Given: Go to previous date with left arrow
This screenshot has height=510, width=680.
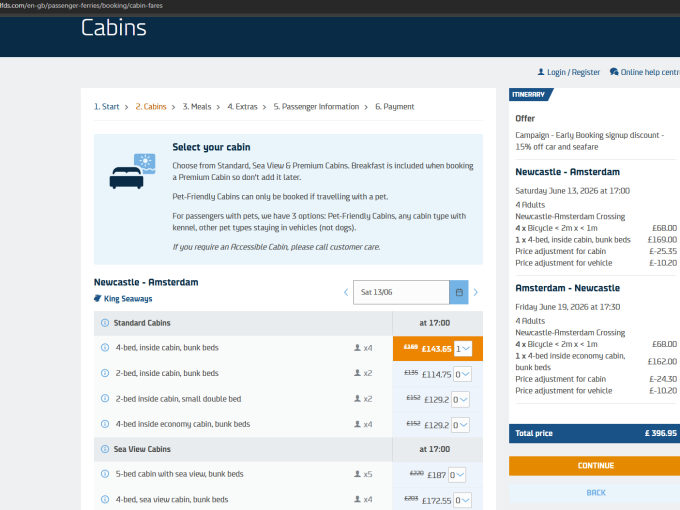Looking at the screenshot, I should coord(346,292).
